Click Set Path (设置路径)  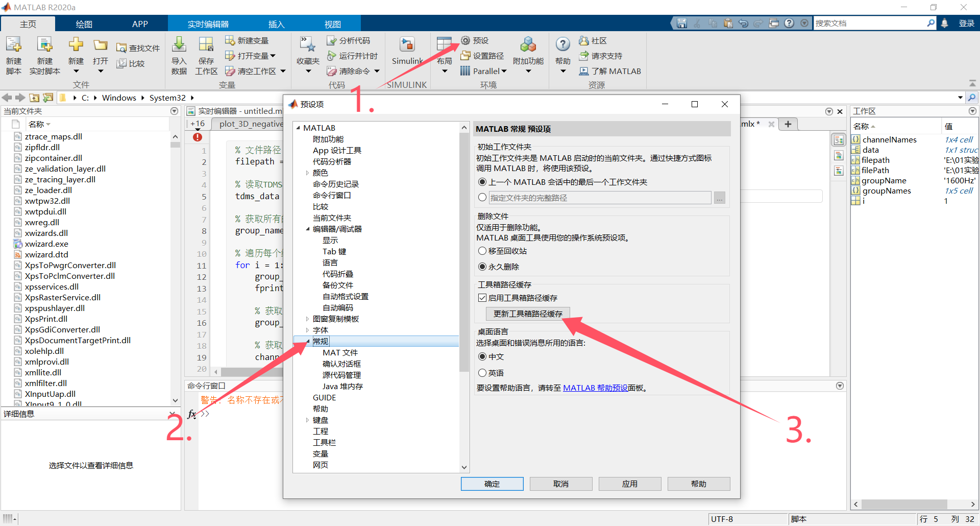(482, 56)
